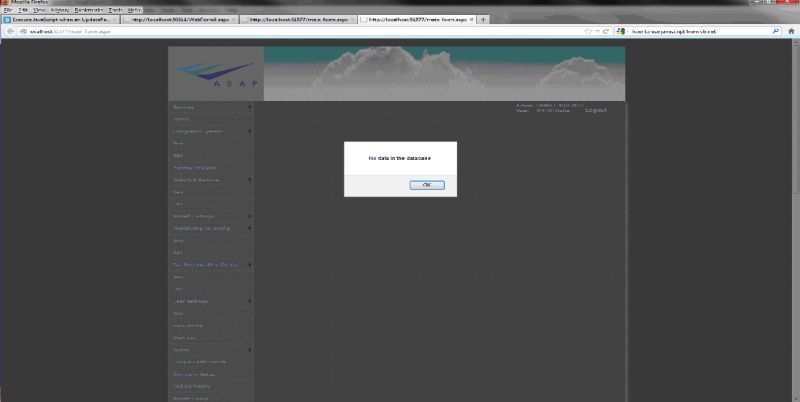Image resolution: width=800 pixels, height=402 pixels.
Task: Click the browser search box
Action: click(699, 32)
